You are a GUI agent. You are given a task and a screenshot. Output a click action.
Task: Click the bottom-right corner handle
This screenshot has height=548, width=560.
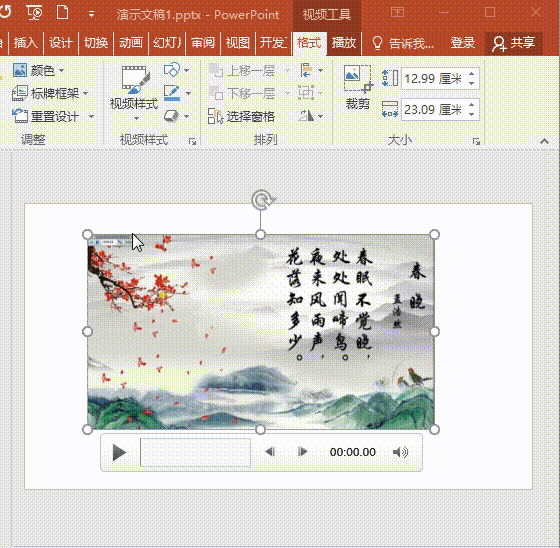(x=434, y=429)
